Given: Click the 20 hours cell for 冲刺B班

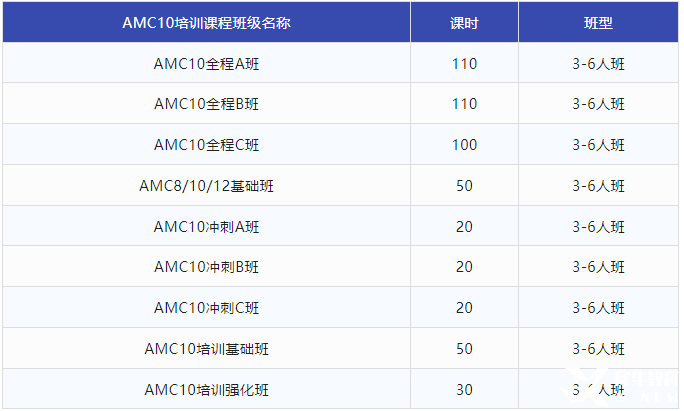Looking at the screenshot, I should click(x=464, y=267).
